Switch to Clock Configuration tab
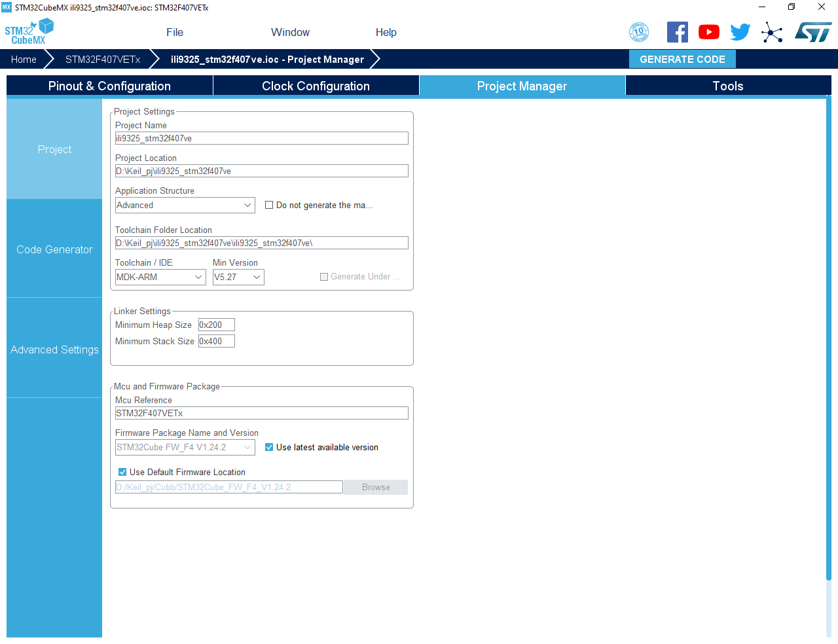 pos(316,86)
